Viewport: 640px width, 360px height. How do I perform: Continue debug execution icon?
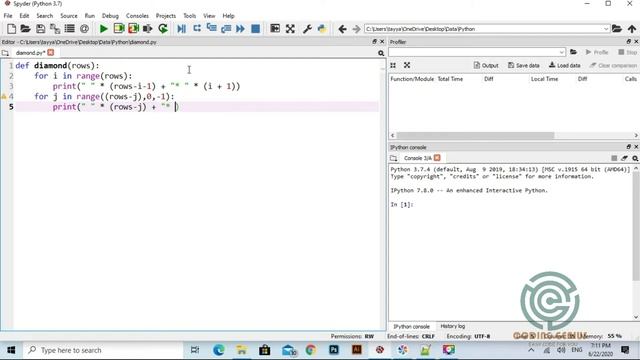[240, 29]
